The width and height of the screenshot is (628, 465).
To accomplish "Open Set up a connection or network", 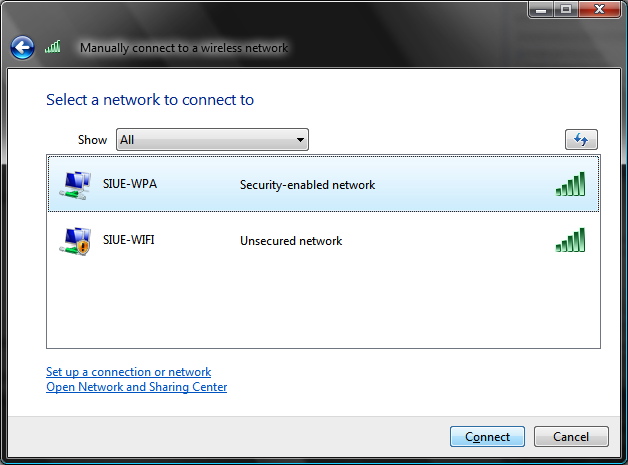I will click(128, 372).
